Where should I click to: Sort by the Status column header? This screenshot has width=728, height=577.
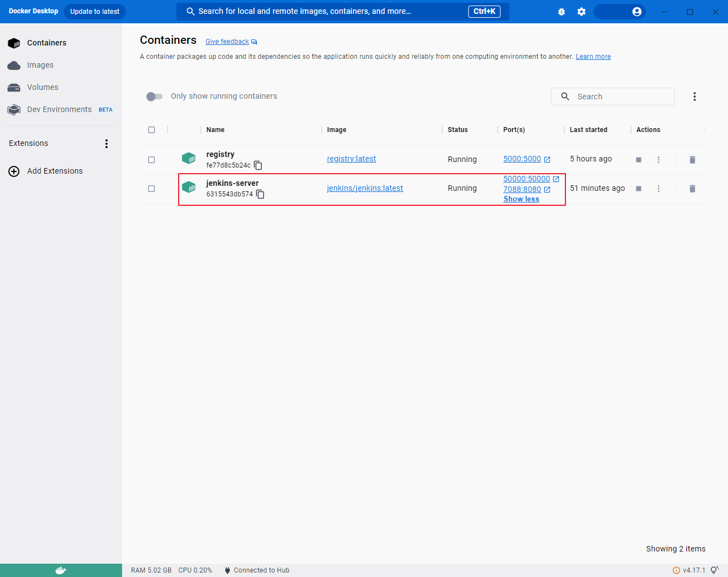pyautogui.click(x=458, y=130)
